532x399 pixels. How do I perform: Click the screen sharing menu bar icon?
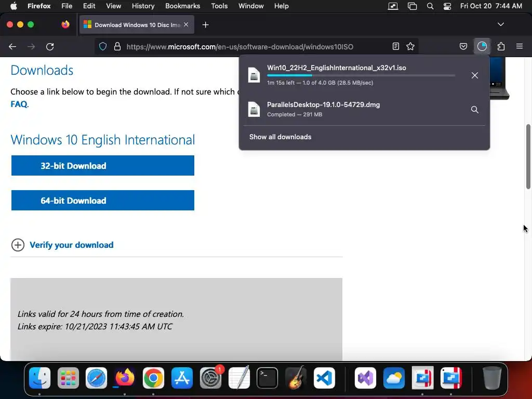coord(393,6)
